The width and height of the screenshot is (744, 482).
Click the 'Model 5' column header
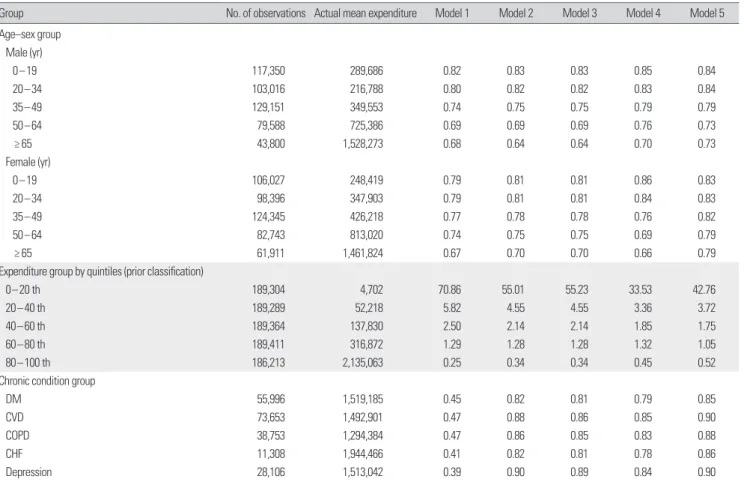707,13
